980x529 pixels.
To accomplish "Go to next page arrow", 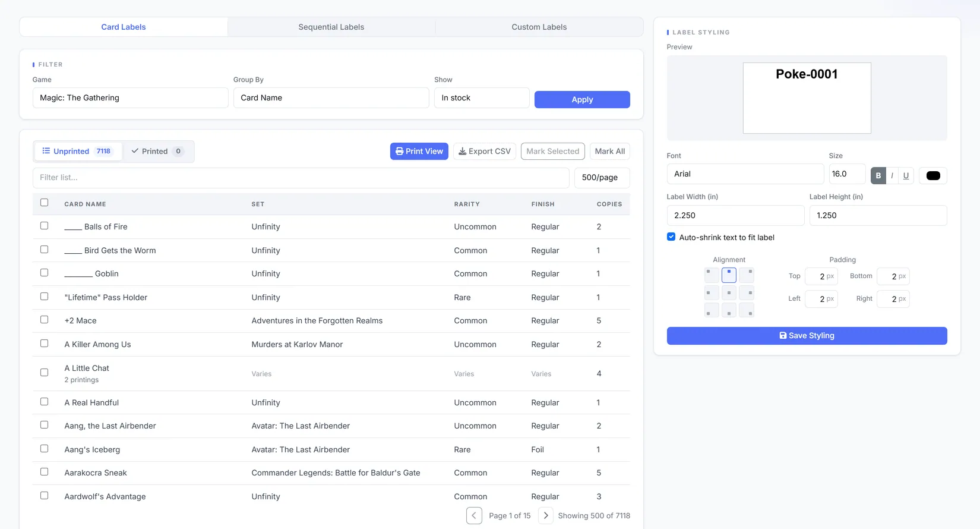I will point(546,515).
